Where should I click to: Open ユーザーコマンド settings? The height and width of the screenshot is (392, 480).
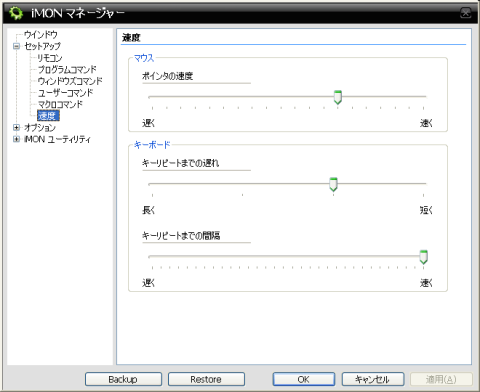pyautogui.click(x=65, y=93)
